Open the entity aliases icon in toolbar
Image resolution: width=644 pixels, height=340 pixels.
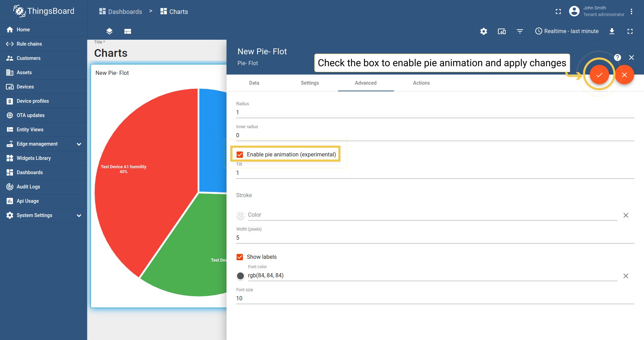[502, 31]
